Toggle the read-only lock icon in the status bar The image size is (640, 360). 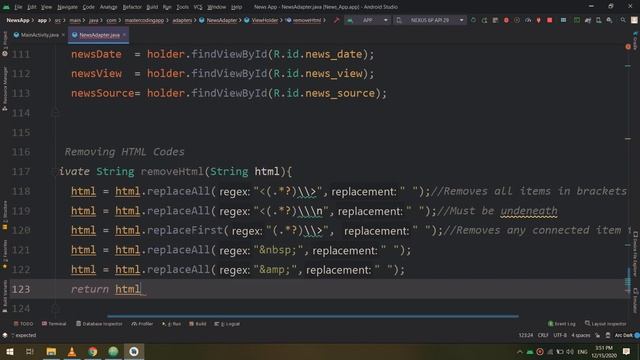pos(598,336)
